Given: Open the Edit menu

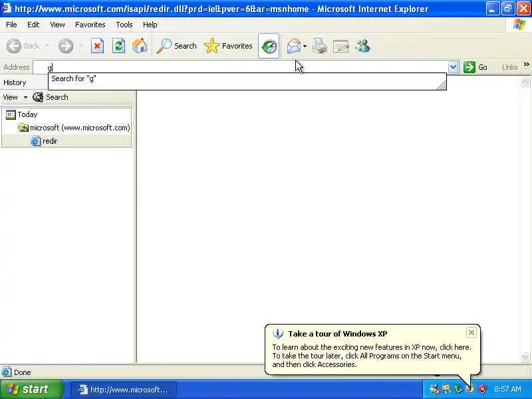Looking at the screenshot, I should click(x=33, y=25).
